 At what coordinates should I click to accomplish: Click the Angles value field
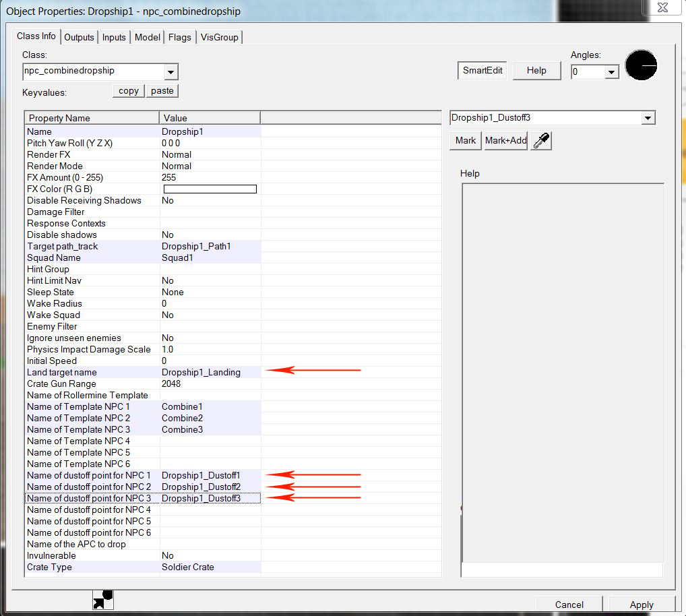point(588,71)
